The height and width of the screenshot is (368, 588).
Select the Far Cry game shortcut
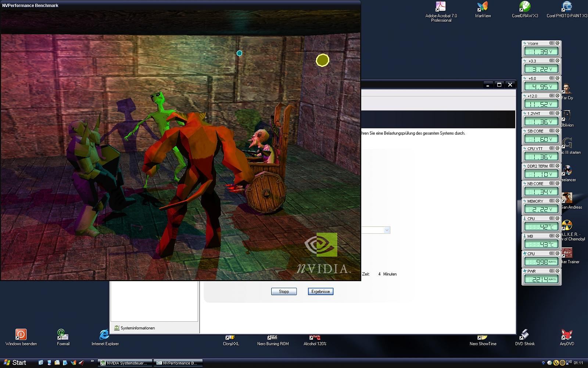pos(567,92)
